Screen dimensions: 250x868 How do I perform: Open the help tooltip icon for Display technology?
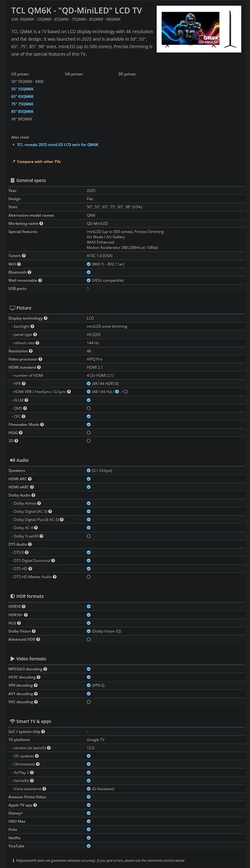point(45,318)
